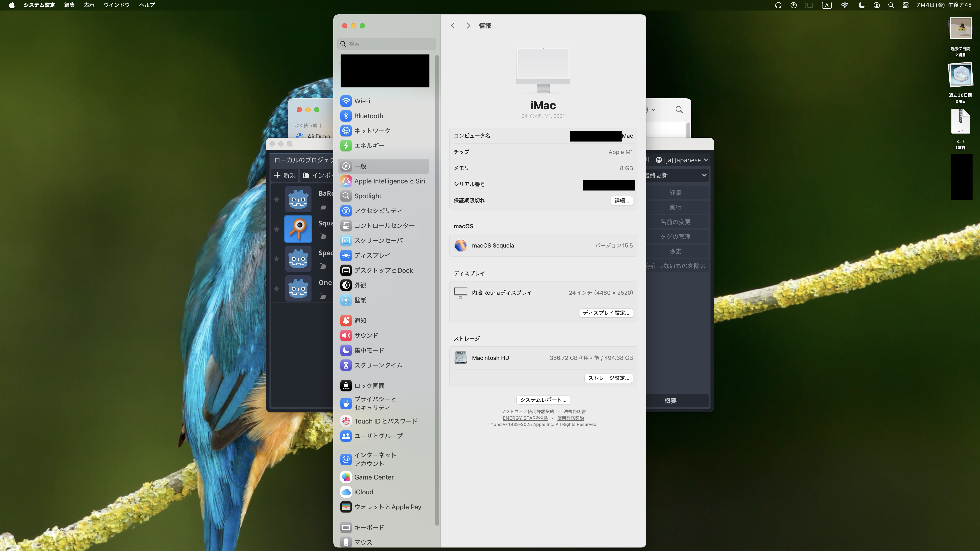The image size is (980, 551).
Task: Open iCloud settings
Action: pos(383,492)
